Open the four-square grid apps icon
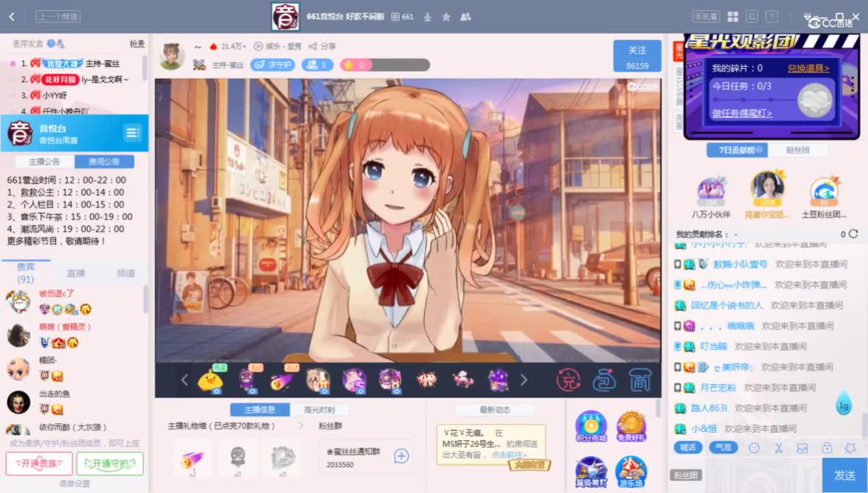868x493 pixels. click(732, 16)
